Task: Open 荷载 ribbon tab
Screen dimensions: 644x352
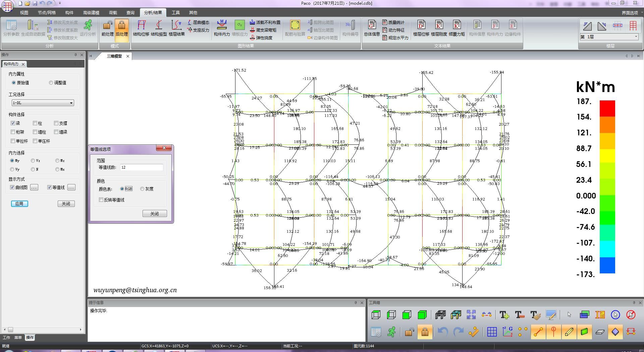Action: tap(113, 12)
